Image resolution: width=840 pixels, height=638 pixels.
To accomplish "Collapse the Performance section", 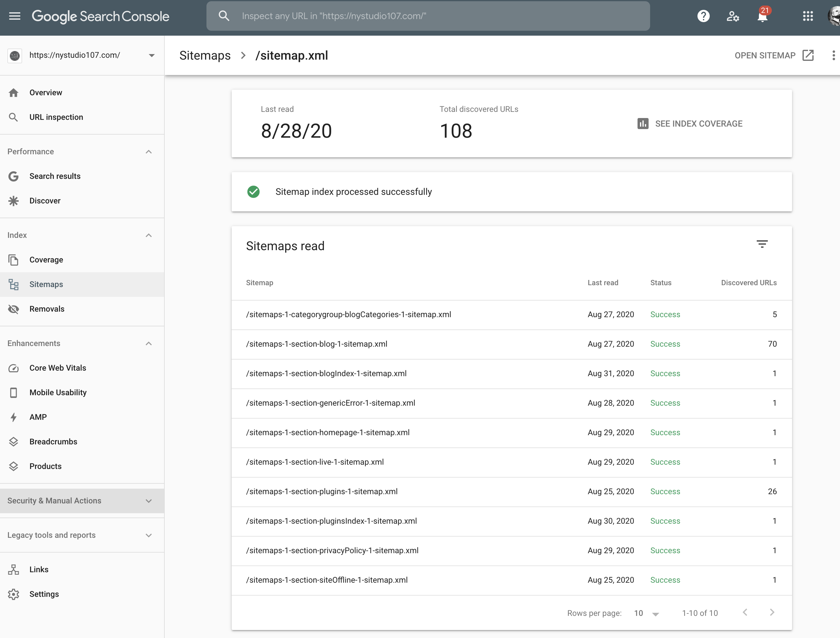I will [x=148, y=152].
